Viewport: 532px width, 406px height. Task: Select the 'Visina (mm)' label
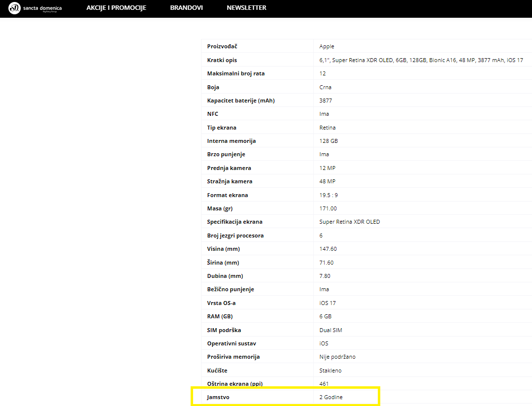(223, 249)
